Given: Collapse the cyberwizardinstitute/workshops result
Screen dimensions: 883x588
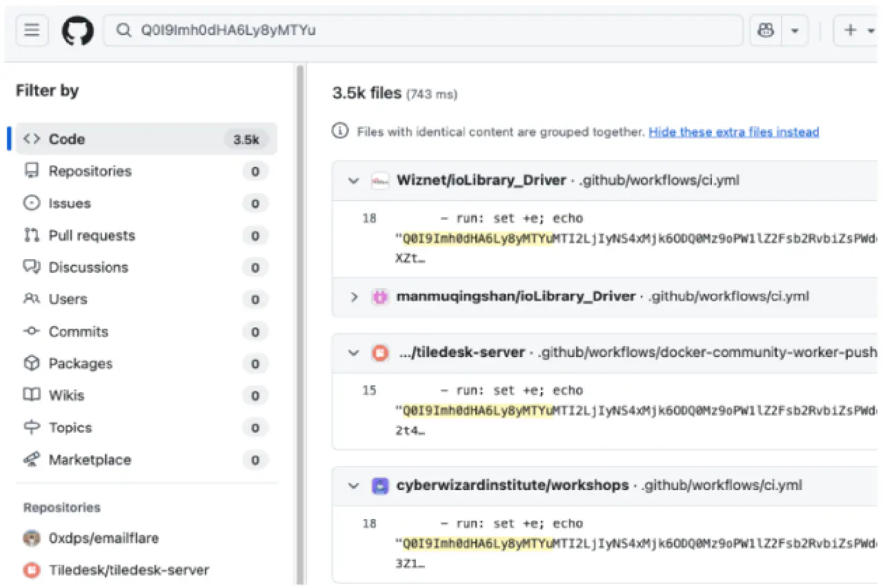Looking at the screenshot, I should pos(354,486).
